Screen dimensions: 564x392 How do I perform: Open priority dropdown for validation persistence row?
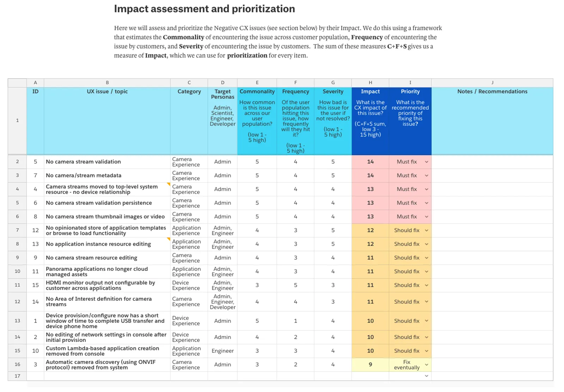coord(427,203)
